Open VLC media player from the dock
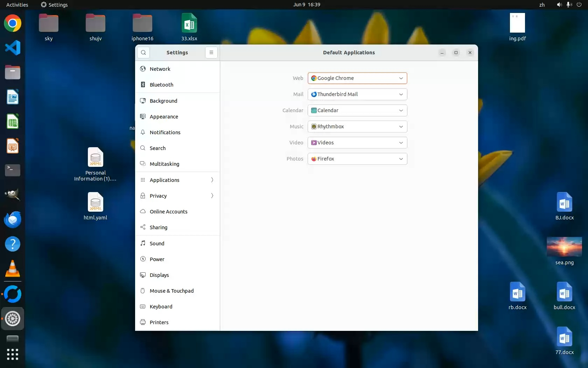Image resolution: width=588 pixels, height=368 pixels. coord(13,269)
